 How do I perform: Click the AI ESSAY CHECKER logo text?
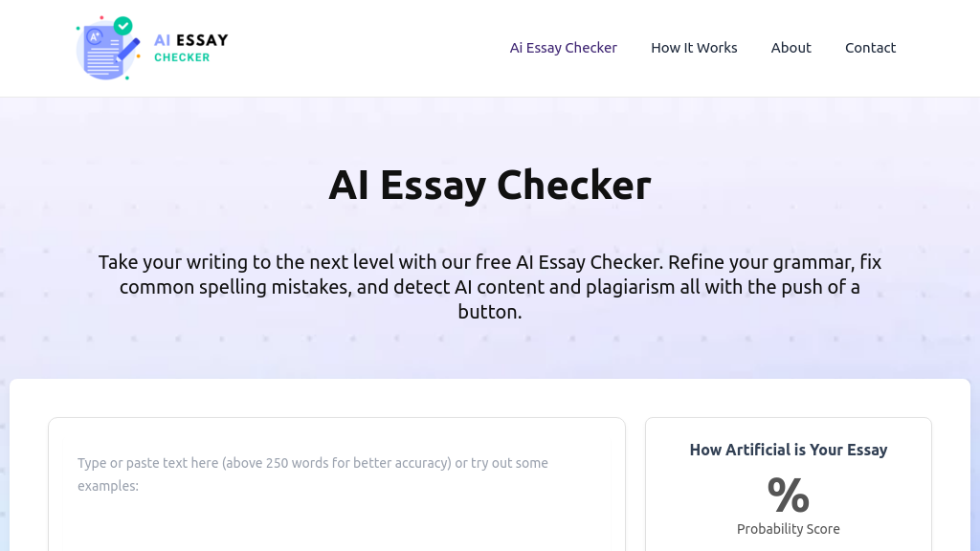tap(190, 47)
